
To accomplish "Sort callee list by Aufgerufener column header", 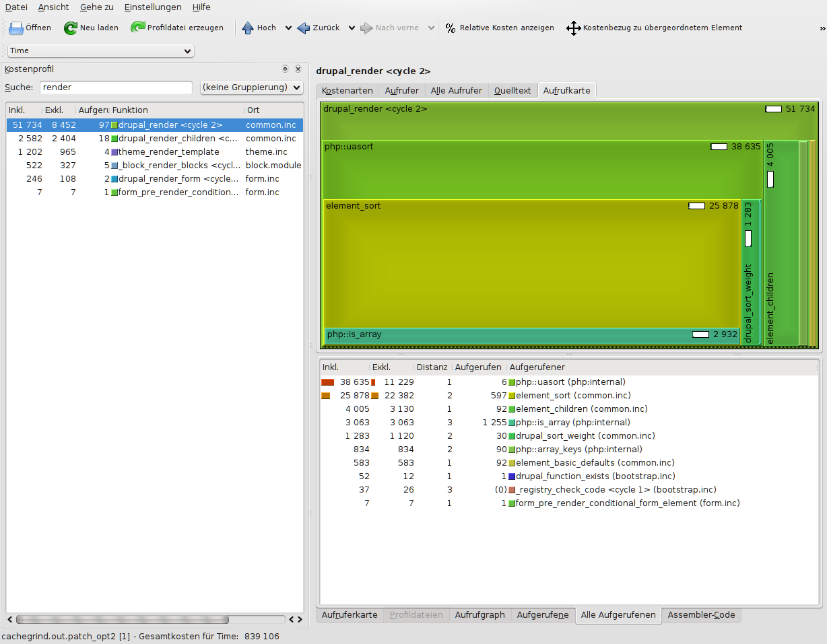I will pyautogui.click(x=537, y=367).
